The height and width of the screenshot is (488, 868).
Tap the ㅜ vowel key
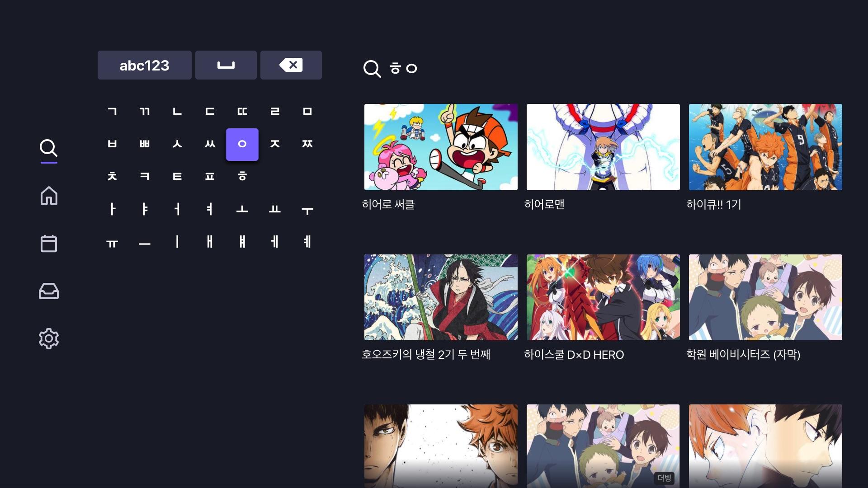click(x=307, y=209)
